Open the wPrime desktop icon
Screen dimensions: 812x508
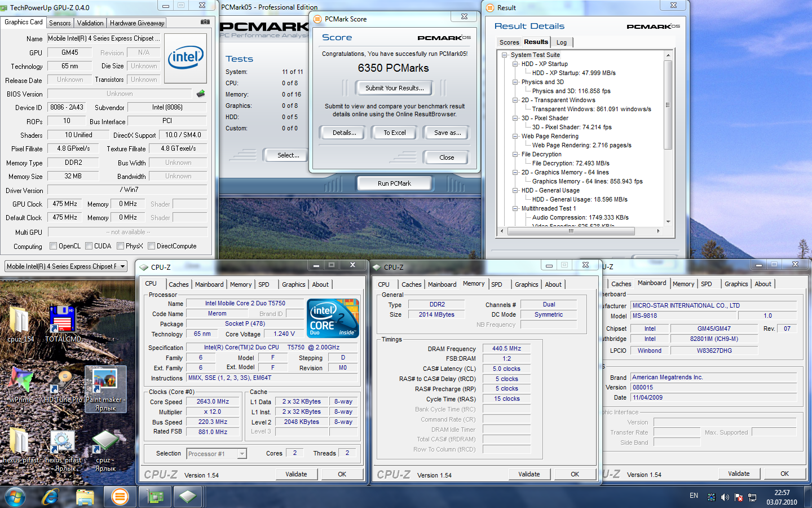coord(21,385)
